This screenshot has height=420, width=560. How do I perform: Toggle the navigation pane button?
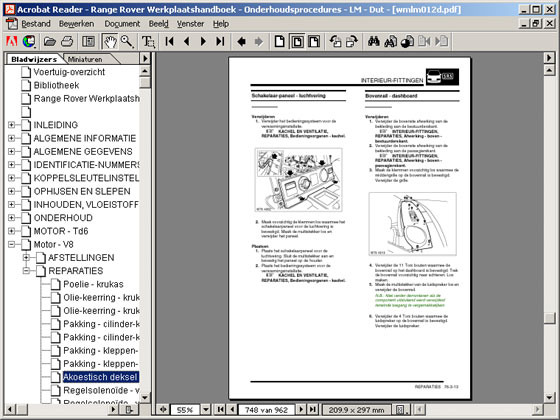88,41
